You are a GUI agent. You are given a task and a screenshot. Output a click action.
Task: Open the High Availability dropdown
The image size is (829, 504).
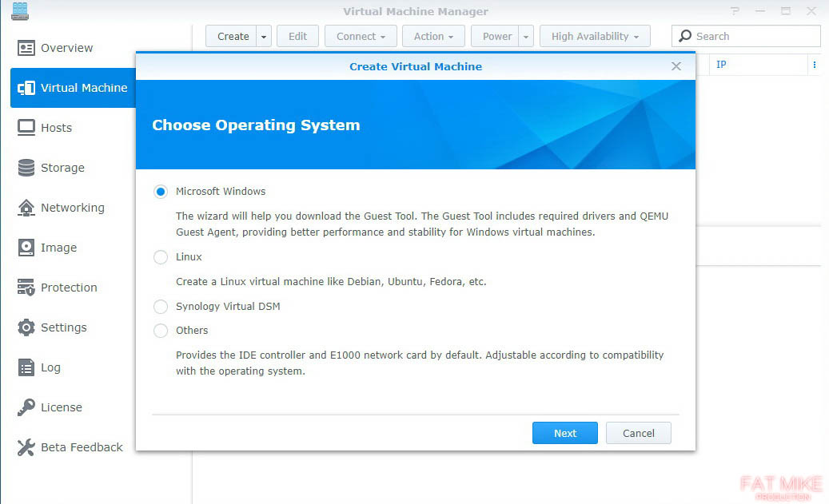pos(595,37)
